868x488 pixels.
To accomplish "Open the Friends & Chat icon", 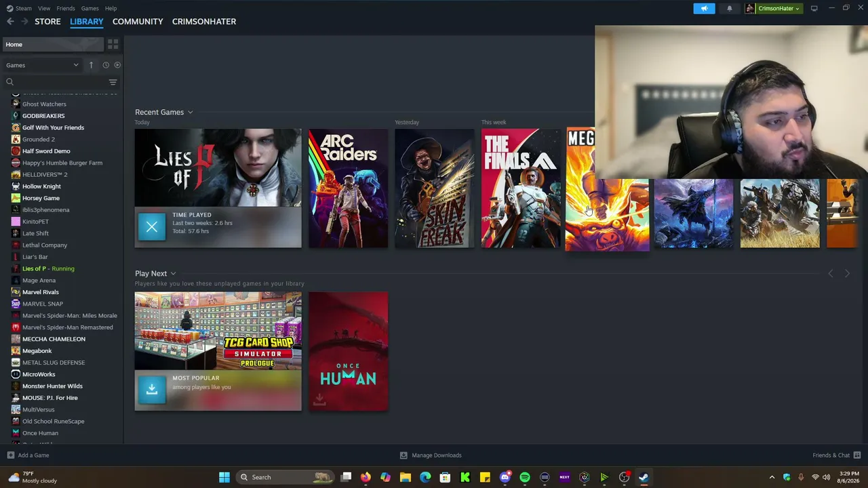I will [x=857, y=455].
